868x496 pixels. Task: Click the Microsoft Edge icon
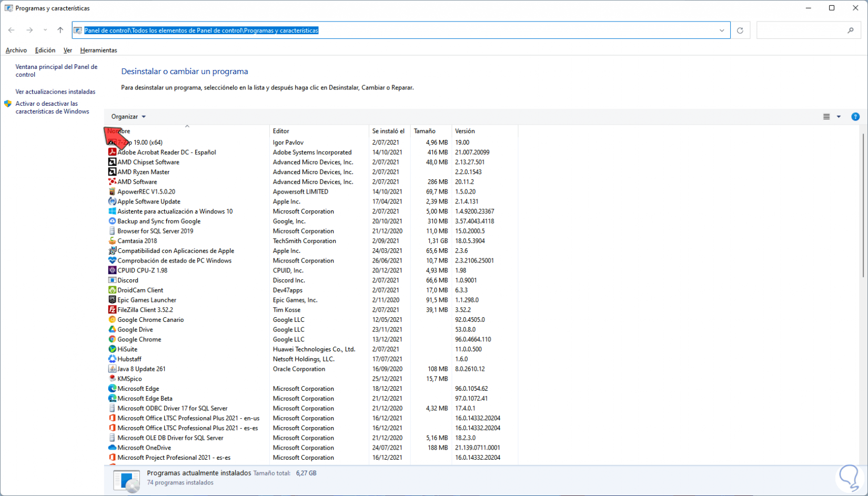[112, 389]
